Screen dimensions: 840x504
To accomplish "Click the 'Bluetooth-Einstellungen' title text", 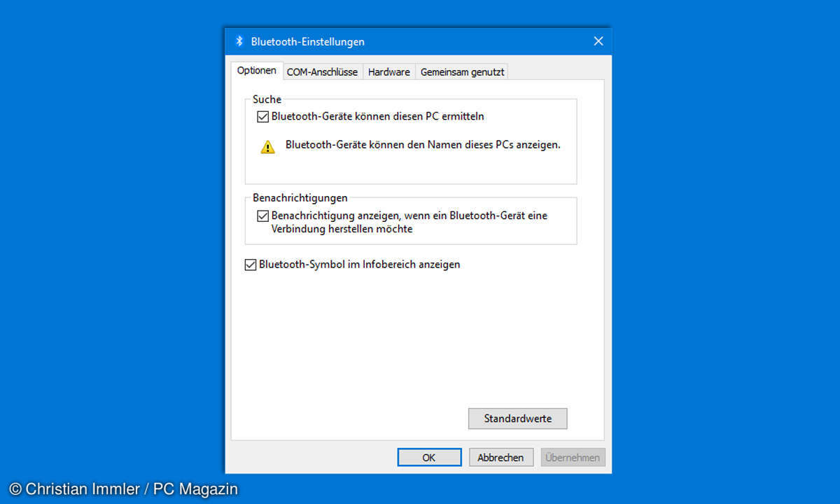I will (x=308, y=42).
